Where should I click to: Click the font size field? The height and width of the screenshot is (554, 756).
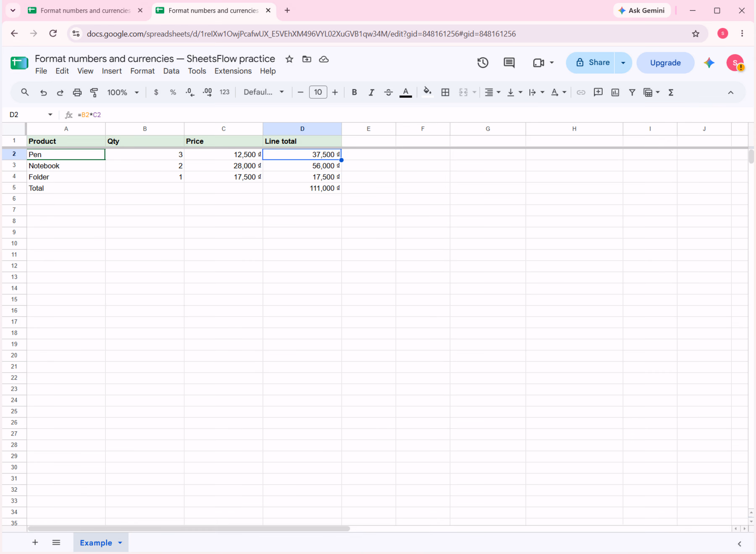pyautogui.click(x=318, y=92)
